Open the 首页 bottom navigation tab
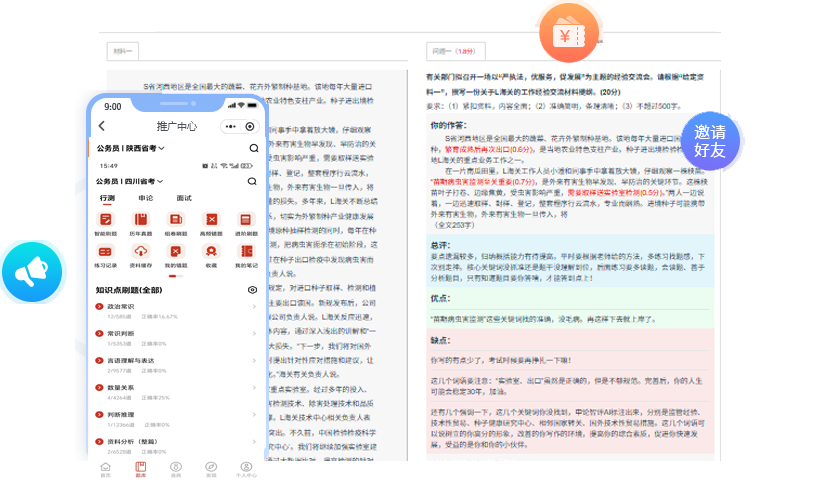 (105, 469)
